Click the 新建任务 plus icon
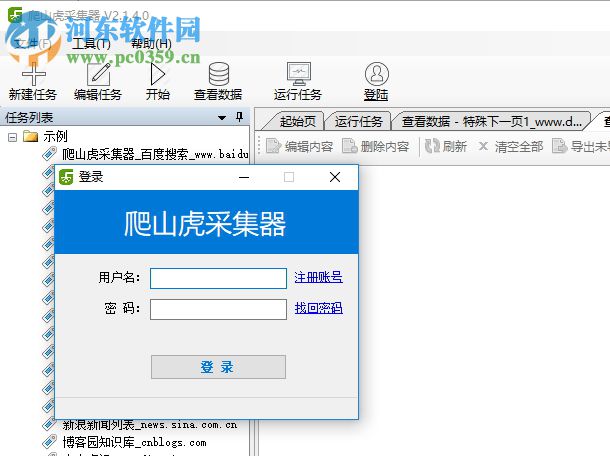Image resolution: width=610 pixels, height=456 pixels. (x=34, y=74)
